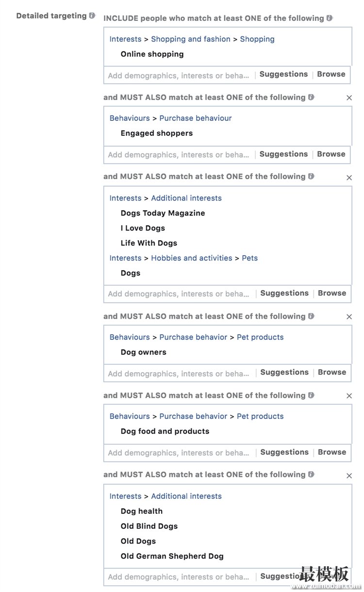Browse categories under Dog owners
364x592 pixels.
tap(332, 372)
